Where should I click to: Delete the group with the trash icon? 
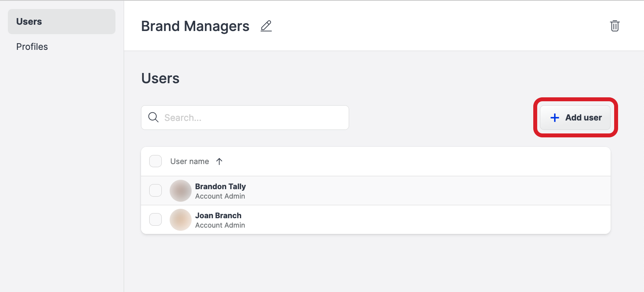pyautogui.click(x=615, y=26)
